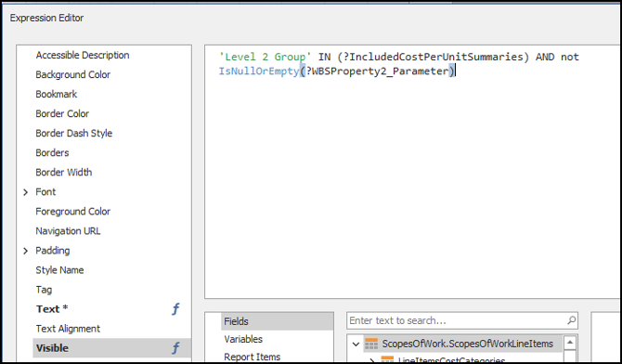Screen dimensions: 622x364
Task: Click the ScopesOfWorkLineItems table icon
Action: click(x=371, y=344)
